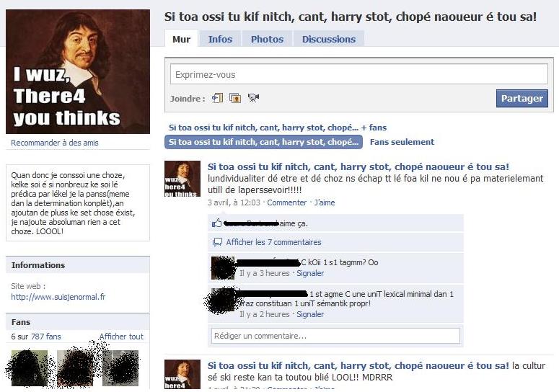Image resolution: width=559 pixels, height=392 pixels.
Task: Expand Afficher les 7 commentaires
Action: 273,242
